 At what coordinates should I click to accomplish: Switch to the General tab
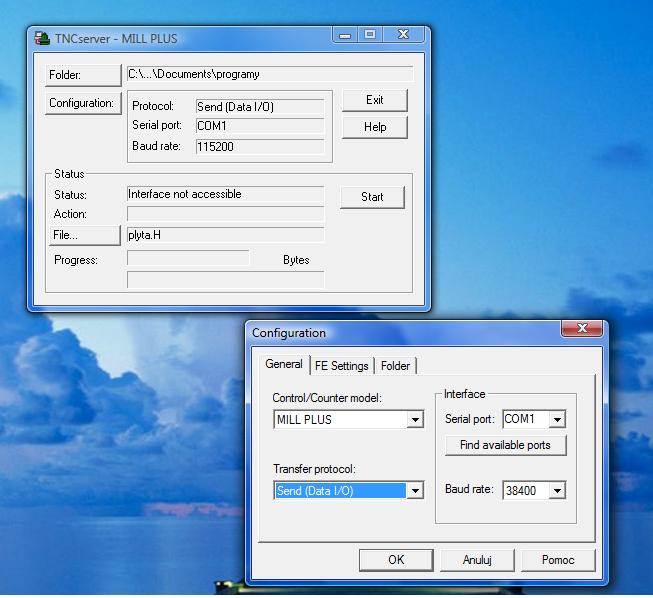tap(284, 364)
